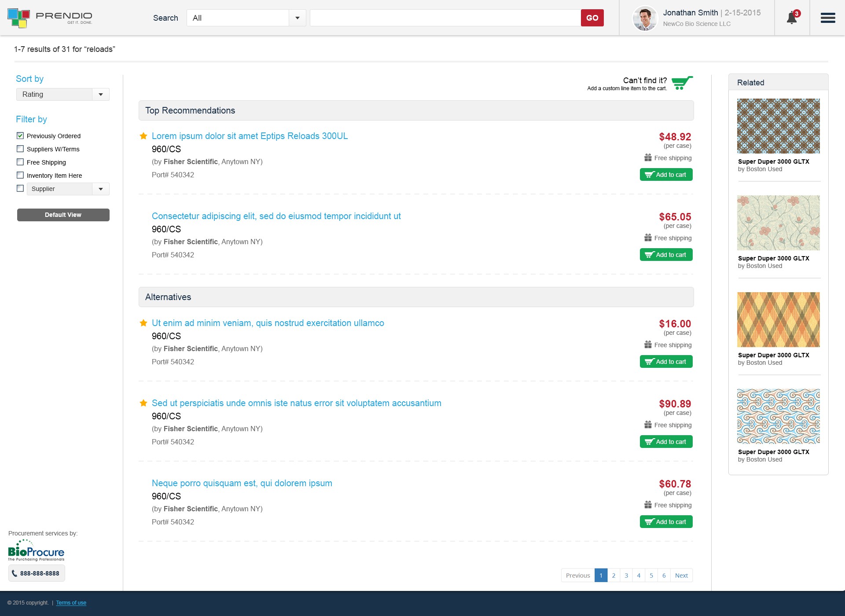Expand the Supplier filter dropdown
Image resolution: width=845 pixels, height=616 pixels.
coord(68,189)
